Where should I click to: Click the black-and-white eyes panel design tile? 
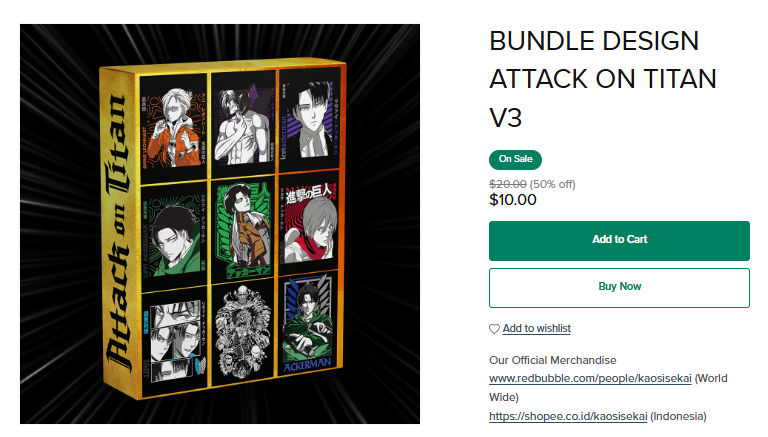click(x=174, y=342)
